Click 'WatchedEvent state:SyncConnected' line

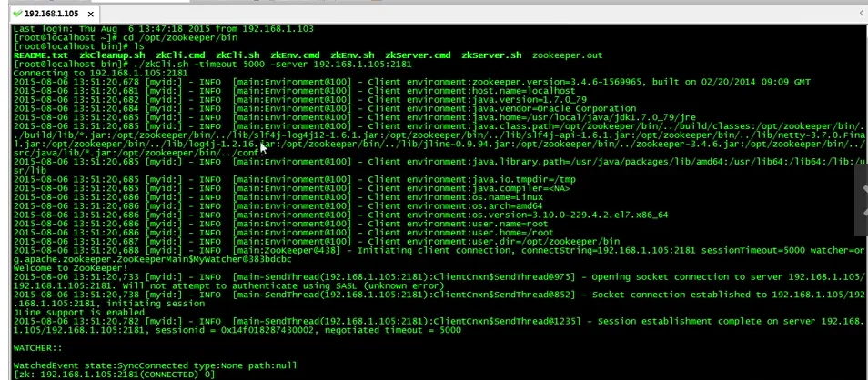pos(155,365)
